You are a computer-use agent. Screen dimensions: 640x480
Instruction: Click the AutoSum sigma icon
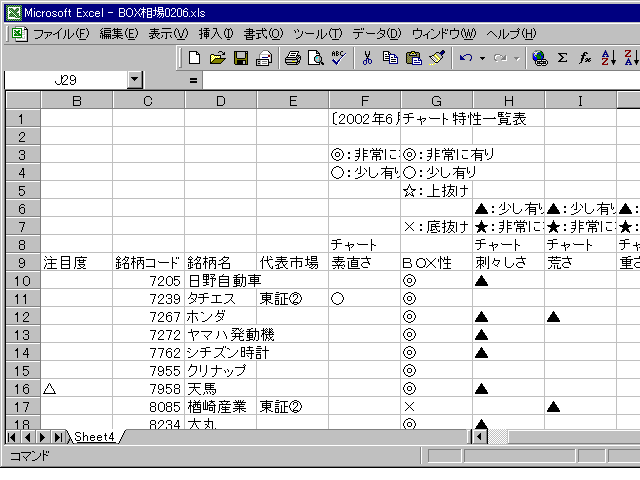[562, 58]
